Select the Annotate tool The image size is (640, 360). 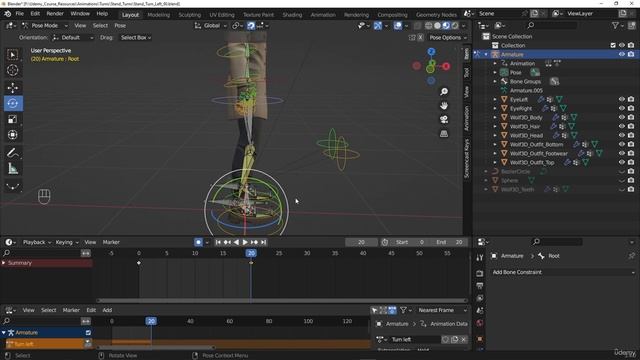[x=13, y=153]
